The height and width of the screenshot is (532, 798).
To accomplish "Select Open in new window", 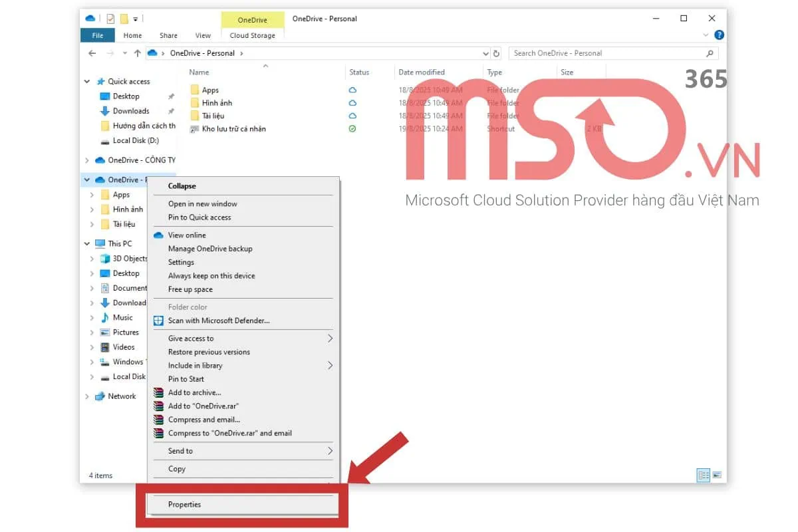I will pos(243,203).
